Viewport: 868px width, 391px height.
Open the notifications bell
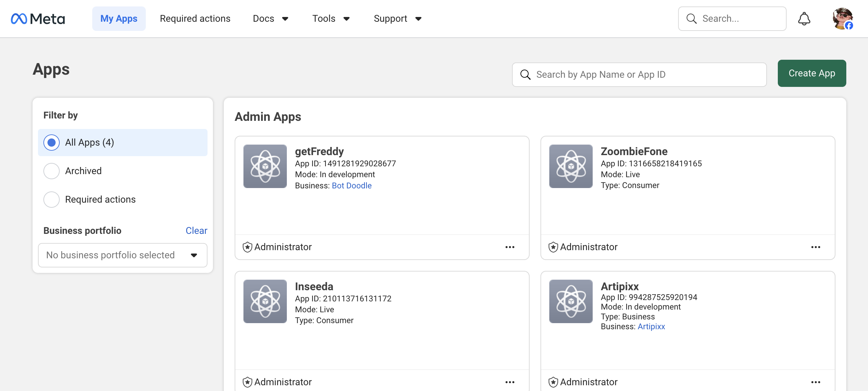coord(804,19)
